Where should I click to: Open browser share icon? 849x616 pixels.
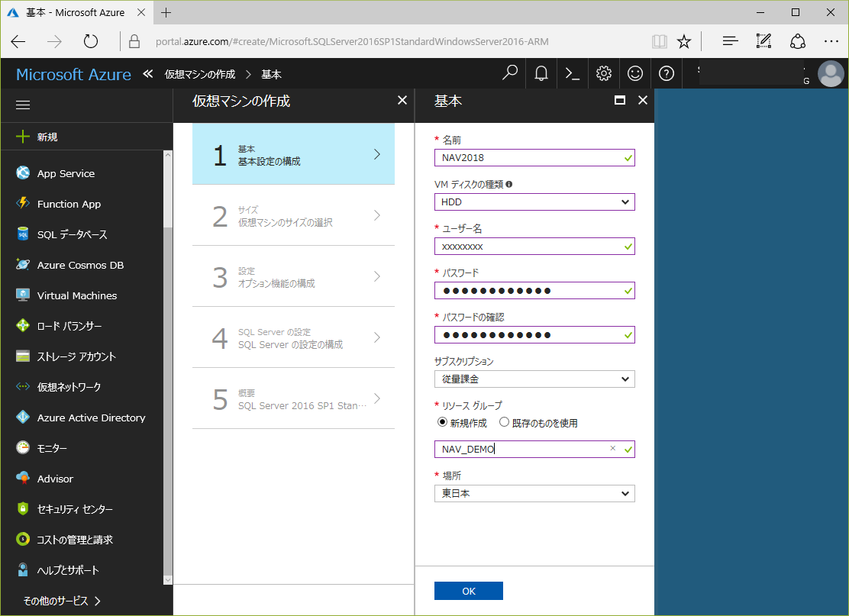pos(798,42)
